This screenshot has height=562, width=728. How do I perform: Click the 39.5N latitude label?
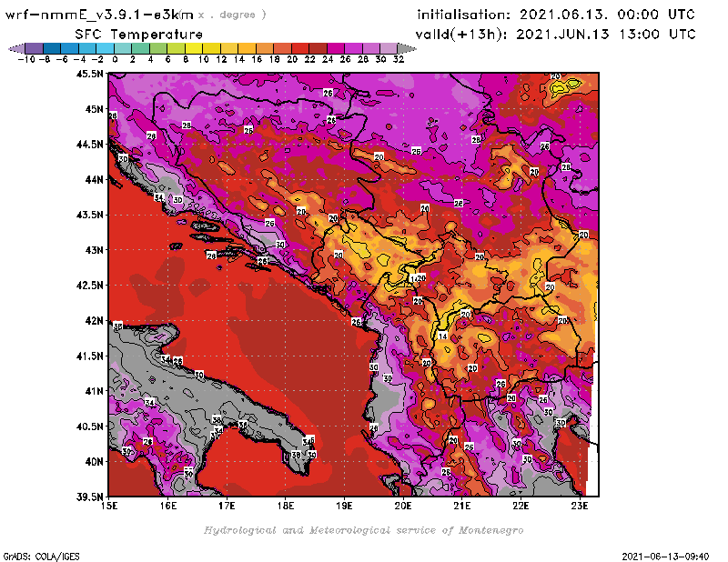pyautogui.click(x=89, y=497)
